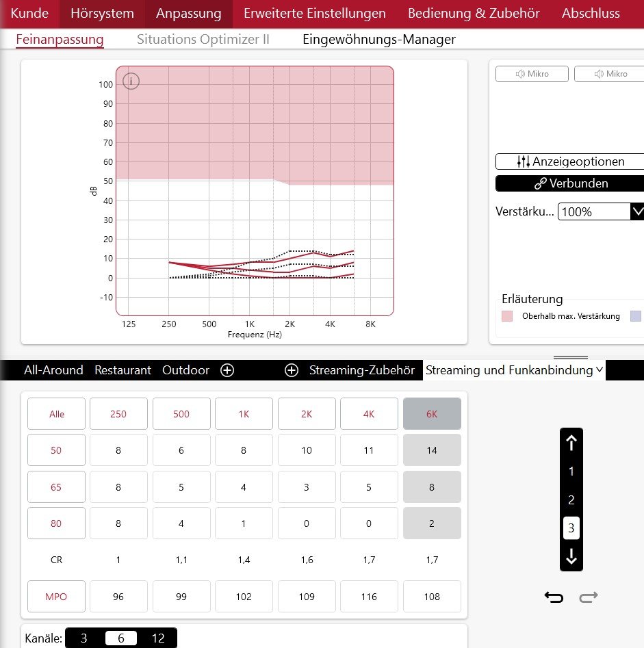Image resolution: width=644 pixels, height=648 pixels.
Task: Mute the first Mikro speaker button
Action: click(x=532, y=74)
